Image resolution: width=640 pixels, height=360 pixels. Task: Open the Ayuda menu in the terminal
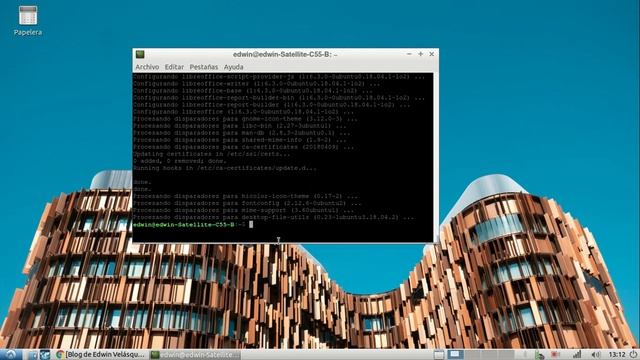pyautogui.click(x=233, y=67)
